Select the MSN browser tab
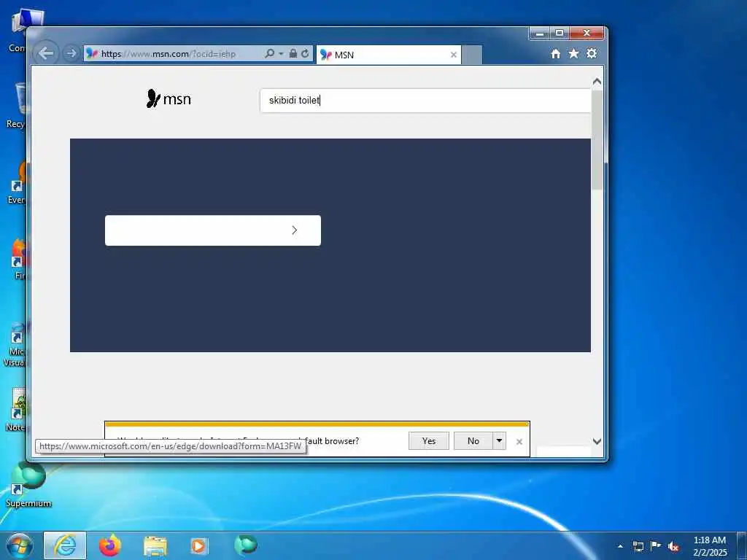This screenshot has height=560, width=747. tap(389, 55)
